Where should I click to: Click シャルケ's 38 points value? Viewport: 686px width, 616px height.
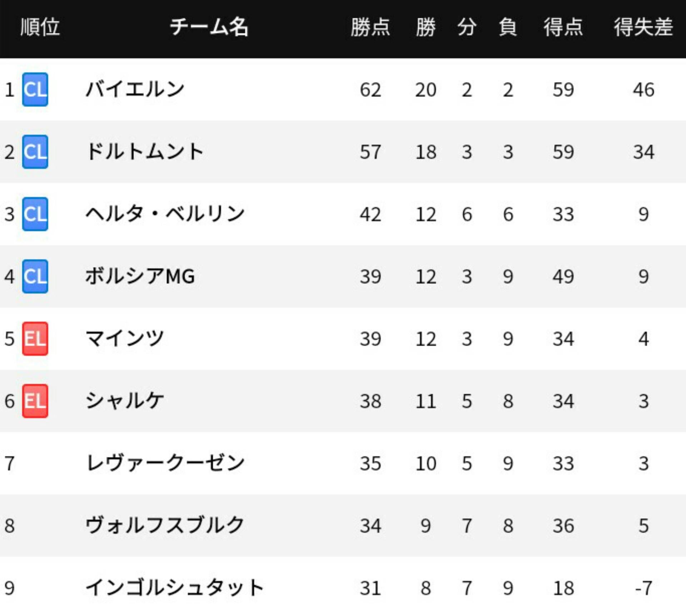pos(370,401)
